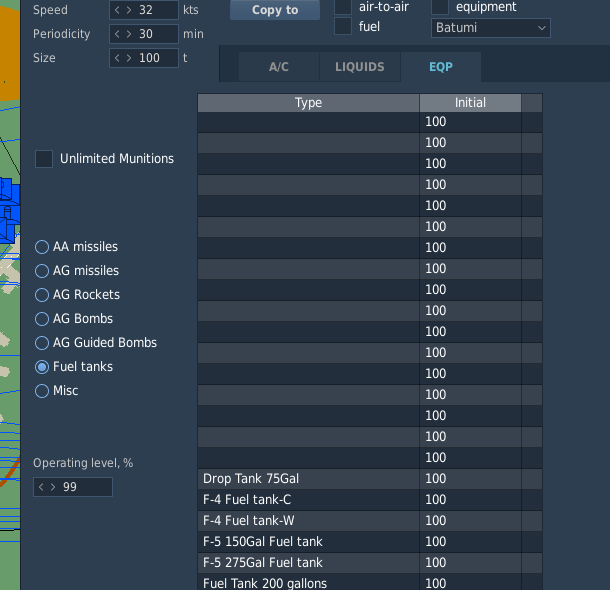Edit Initial value for F-5 275Gal Fuel tank

[470, 563]
